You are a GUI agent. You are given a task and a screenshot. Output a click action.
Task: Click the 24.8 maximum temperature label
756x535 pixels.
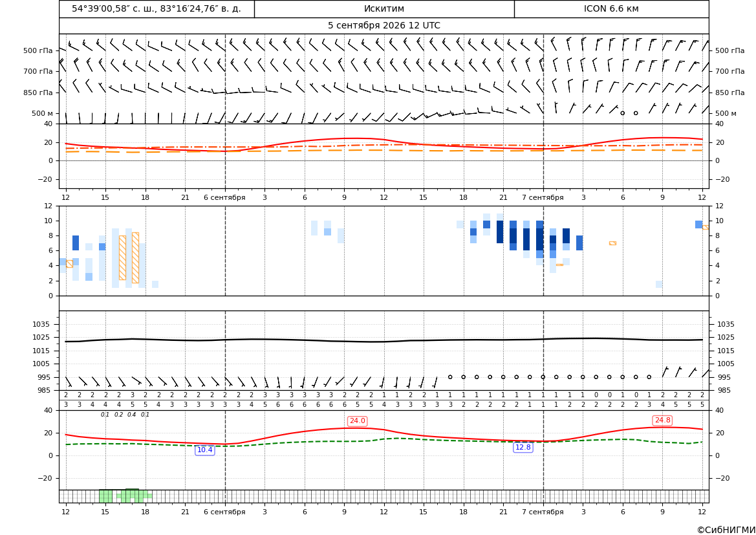pyautogui.click(x=662, y=420)
